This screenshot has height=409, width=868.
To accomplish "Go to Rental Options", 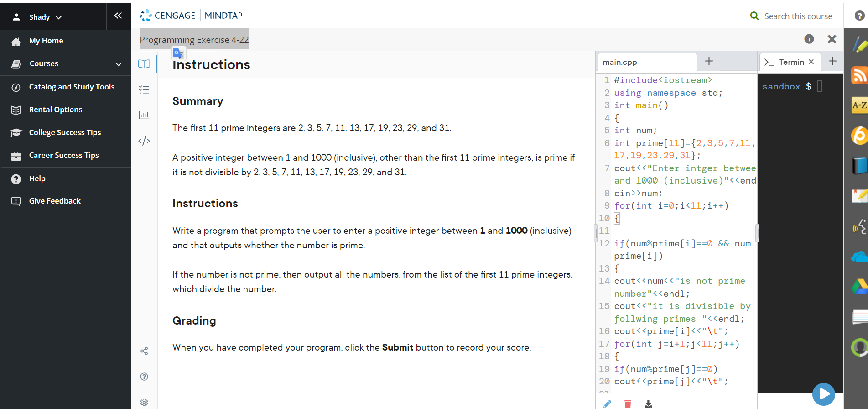I will (56, 110).
